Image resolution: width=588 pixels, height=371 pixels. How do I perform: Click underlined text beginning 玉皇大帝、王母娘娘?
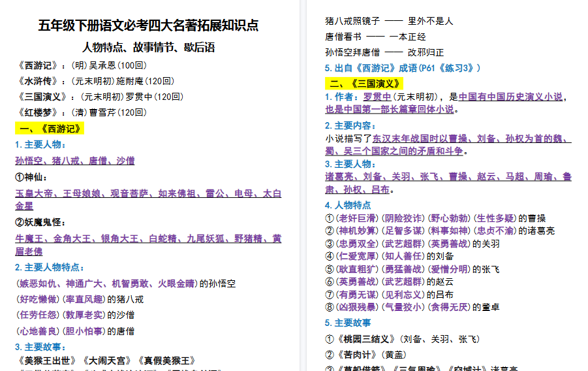click(148, 199)
